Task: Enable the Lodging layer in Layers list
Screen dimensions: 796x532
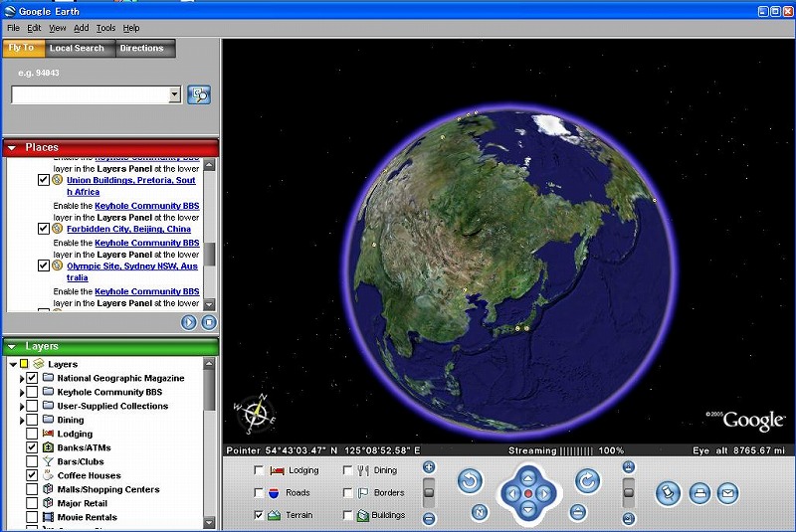Action: click(x=32, y=434)
